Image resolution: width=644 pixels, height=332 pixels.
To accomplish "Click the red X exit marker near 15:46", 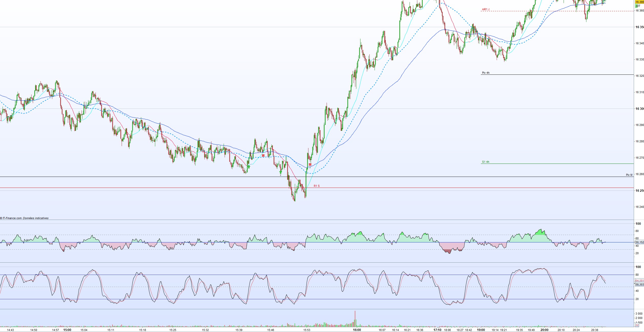I will (x=263, y=155).
